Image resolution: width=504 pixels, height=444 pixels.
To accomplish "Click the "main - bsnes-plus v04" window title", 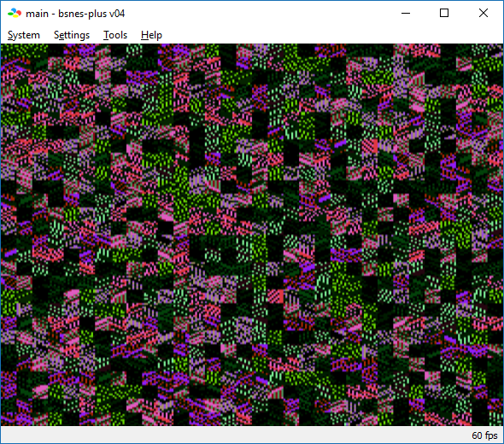I will pyautogui.click(x=75, y=14).
